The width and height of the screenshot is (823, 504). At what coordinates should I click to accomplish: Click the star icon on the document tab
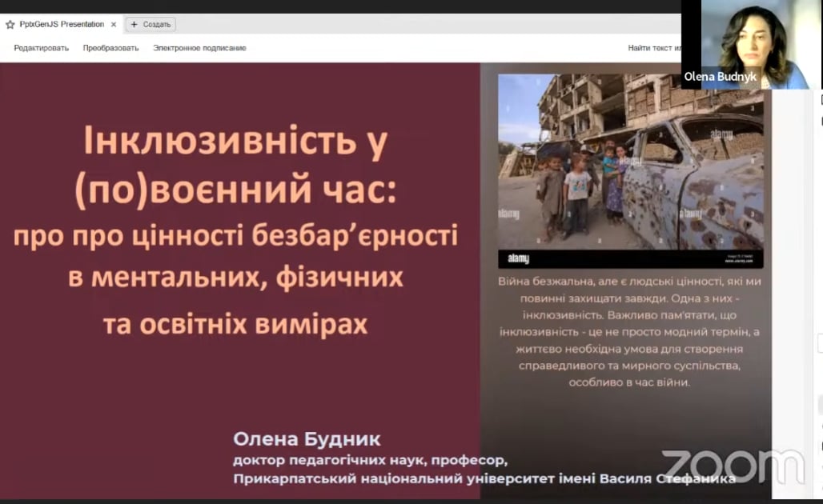click(10, 24)
